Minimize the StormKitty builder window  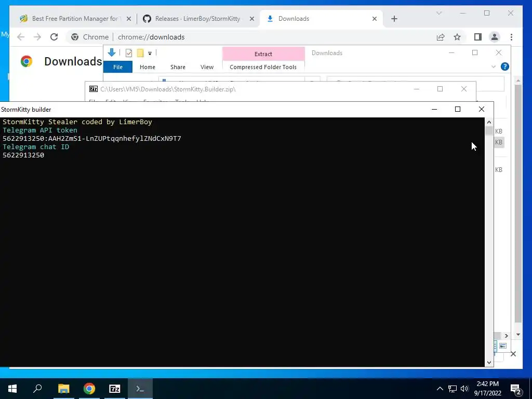(x=434, y=109)
